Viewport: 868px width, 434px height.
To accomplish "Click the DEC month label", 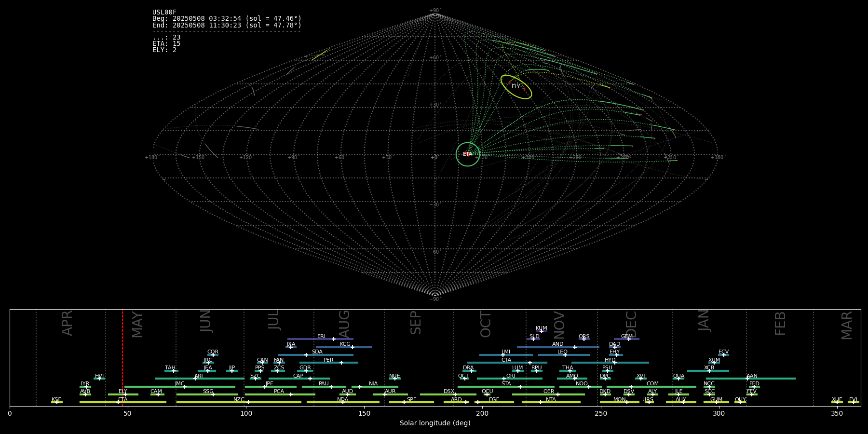I will [x=631, y=324].
